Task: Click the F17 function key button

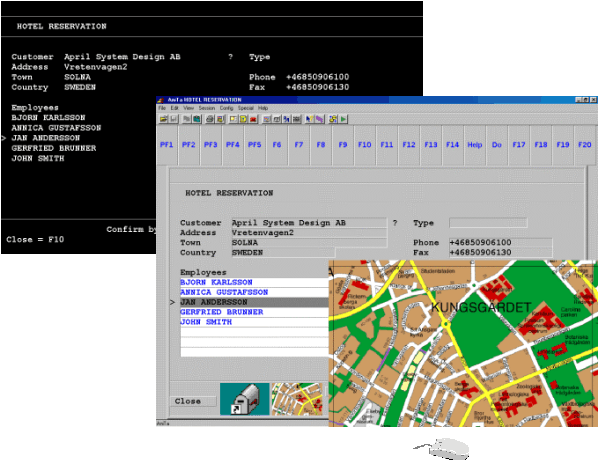Action: (519, 145)
